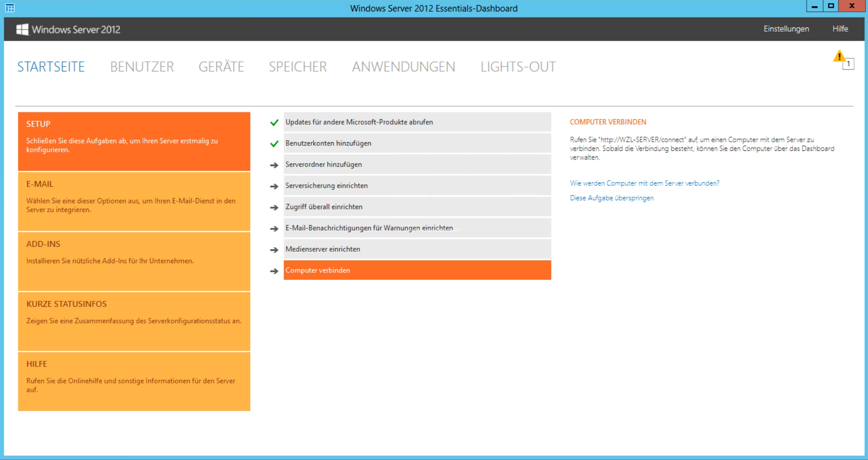Viewport: 868px width, 460px height.
Task: Click the arrow icon beside Medienserver einrichten
Action: [x=274, y=250]
